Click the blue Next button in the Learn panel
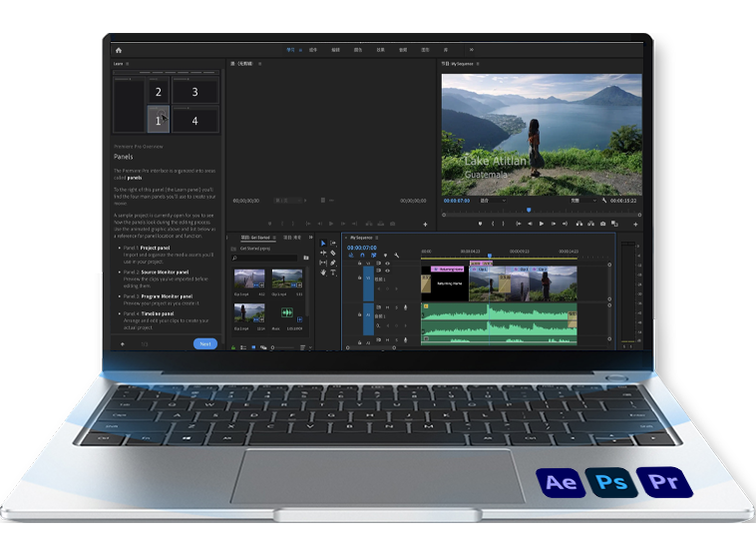The width and height of the screenshot is (756, 556). pyautogui.click(x=204, y=343)
